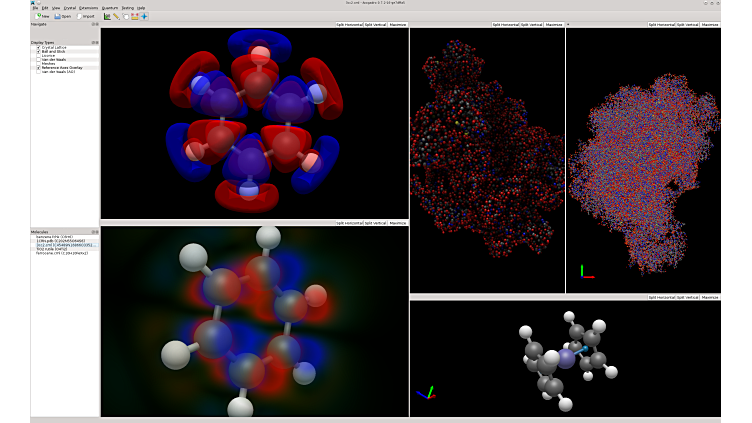Click the Import toolbar icon
The height and width of the screenshot is (423, 752).
[82, 16]
